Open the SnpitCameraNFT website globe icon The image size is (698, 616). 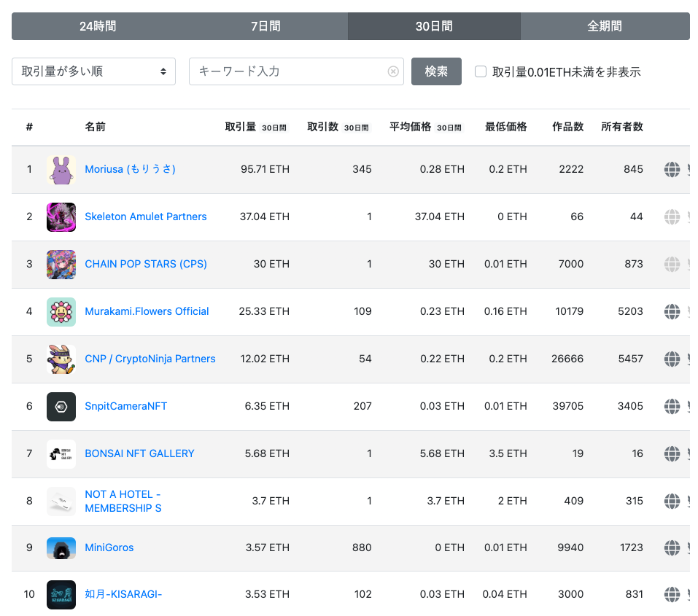[672, 406]
